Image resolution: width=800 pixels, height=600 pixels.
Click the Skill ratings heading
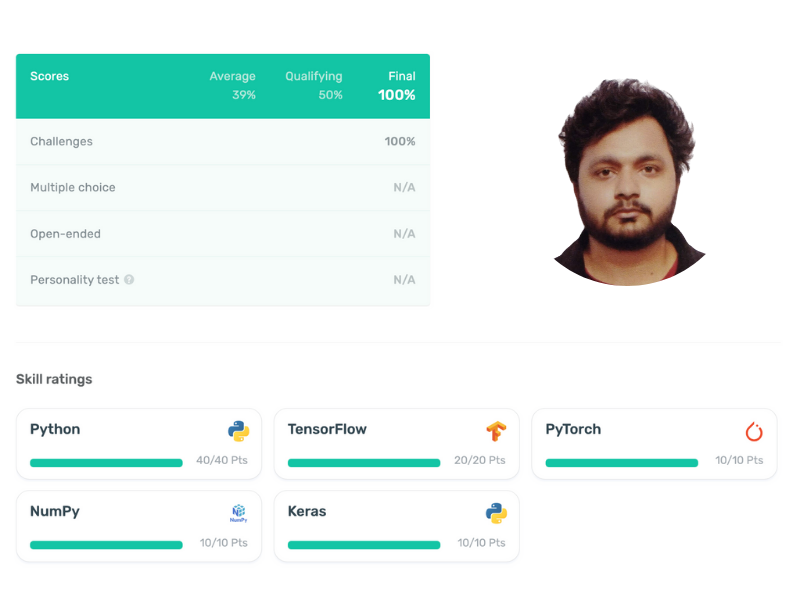tap(54, 379)
